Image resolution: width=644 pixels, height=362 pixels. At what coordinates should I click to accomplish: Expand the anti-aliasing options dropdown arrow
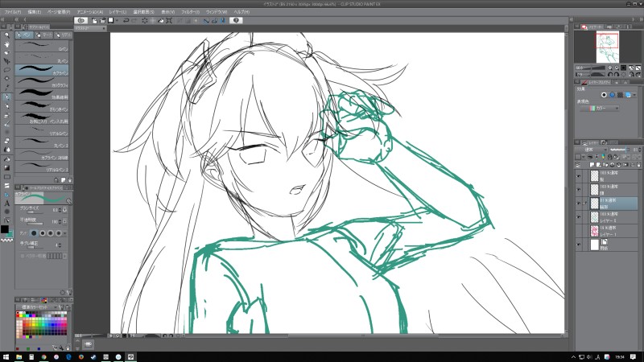pyautogui.click(x=65, y=233)
